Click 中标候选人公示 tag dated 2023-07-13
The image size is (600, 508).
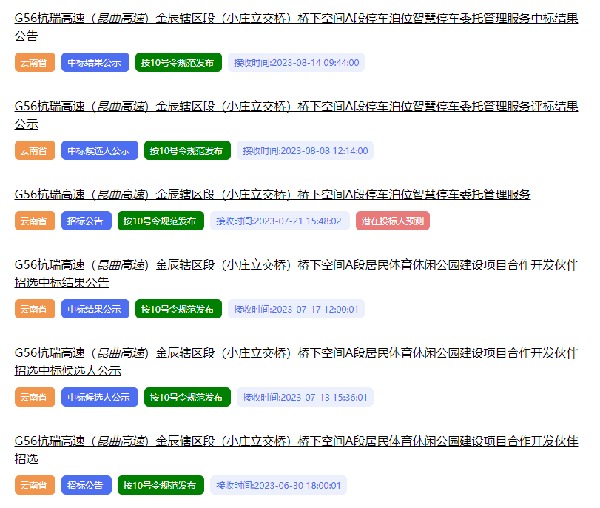(97, 397)
